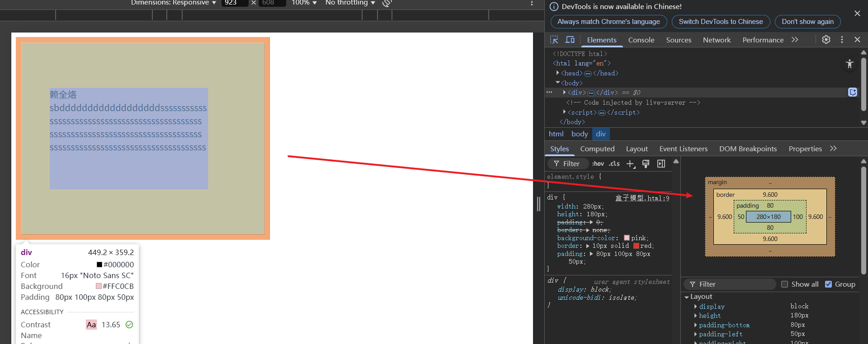
Task: Expand the selected div element node
Action: [x=565, y=92]
